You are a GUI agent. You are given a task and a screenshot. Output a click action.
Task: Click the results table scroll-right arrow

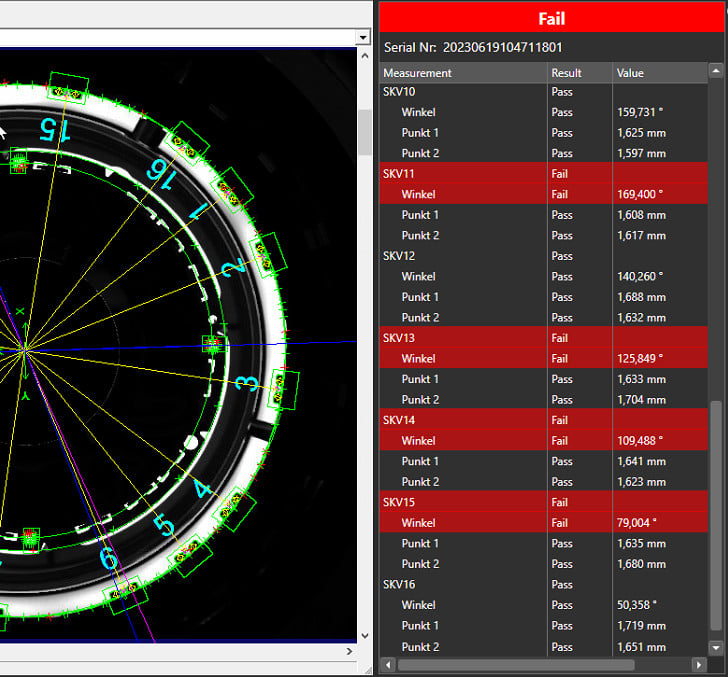coord(698,665)
